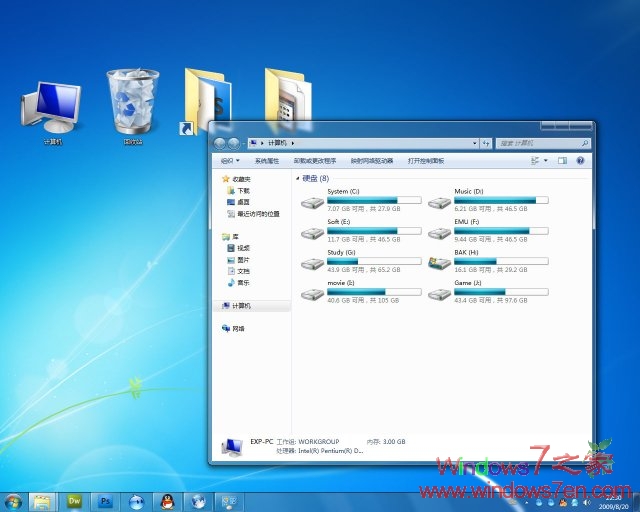640x512 pixels.
Task: Open Explorer help question-mark icon
Action: point(580,161)
